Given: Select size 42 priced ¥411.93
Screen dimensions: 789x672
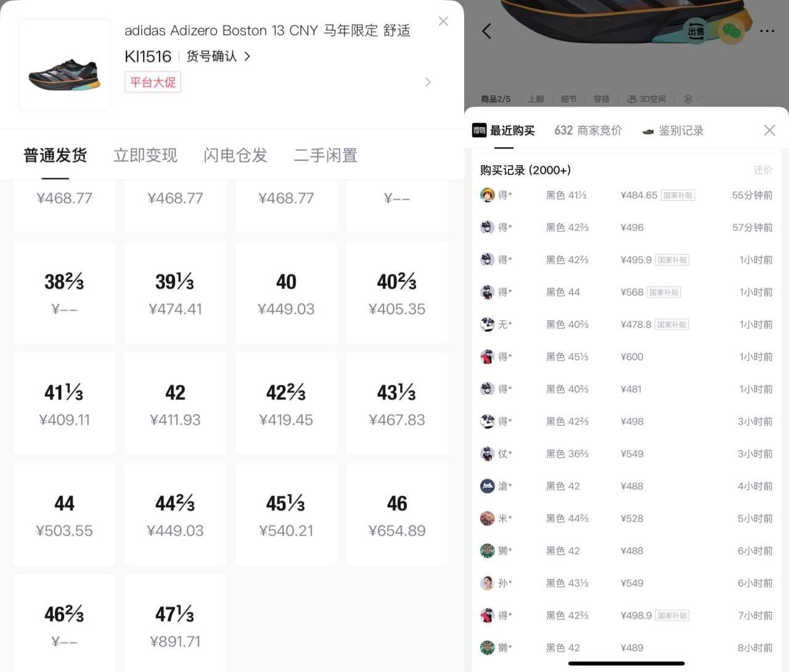Looking at the screenshot, I should tap(175, 403).
